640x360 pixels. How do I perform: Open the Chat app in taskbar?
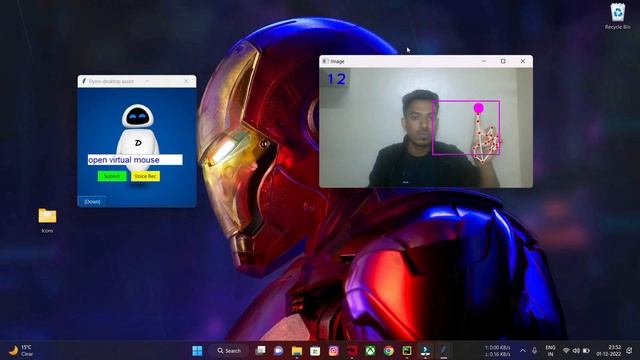(278, 351)
